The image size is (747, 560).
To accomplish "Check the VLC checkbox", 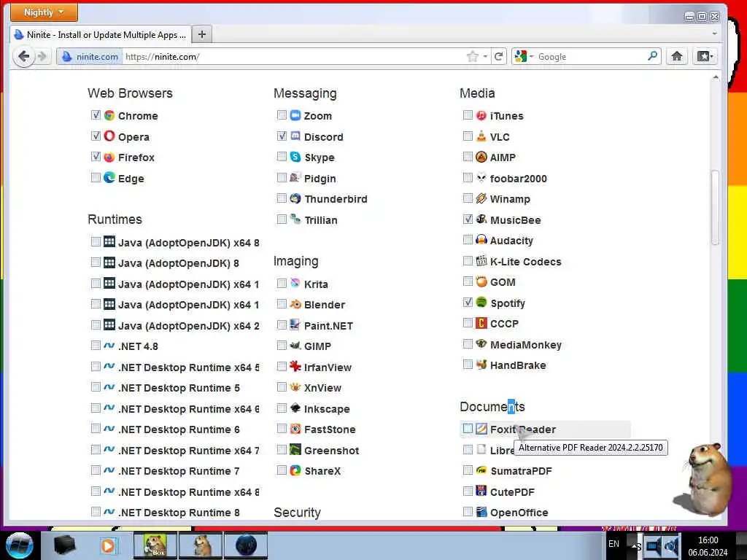I will pos(468,136).
